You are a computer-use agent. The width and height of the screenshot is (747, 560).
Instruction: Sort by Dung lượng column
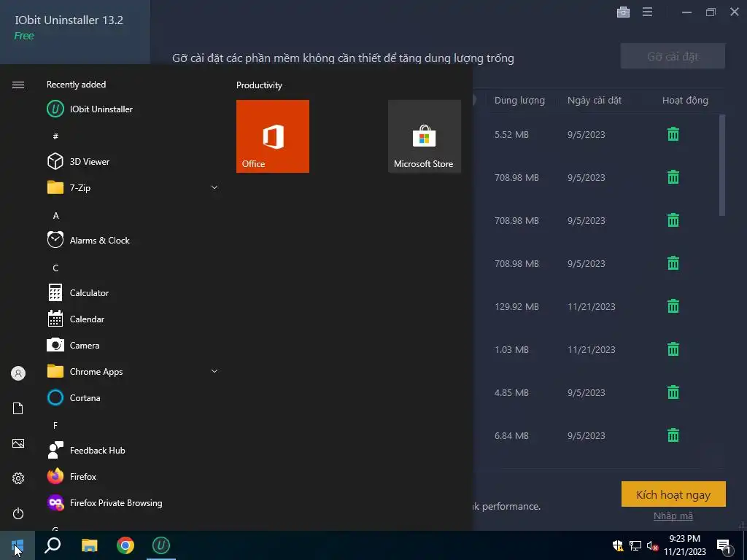[x=519, y=101]
